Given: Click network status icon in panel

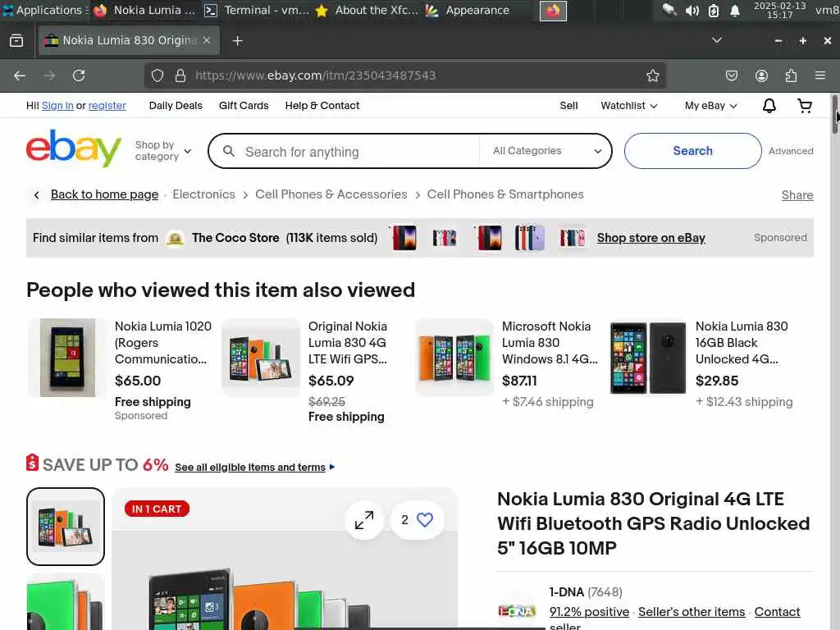Looking at the screenshot, I should pyautogui.click(x=669, y=10).
